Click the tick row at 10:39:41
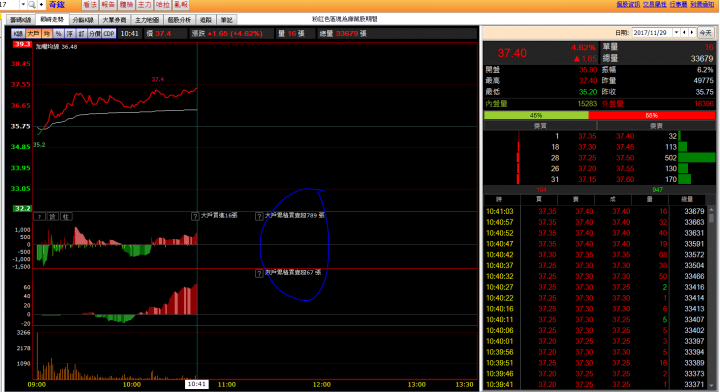720x392 pixels. pyautogui.click(x=596, y=385)
